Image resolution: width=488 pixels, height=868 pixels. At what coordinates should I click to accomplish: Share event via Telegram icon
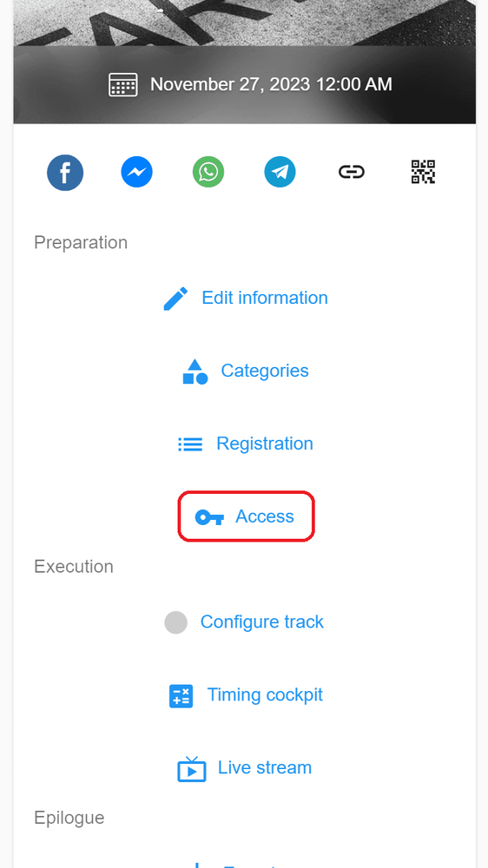tap(280, 172)
